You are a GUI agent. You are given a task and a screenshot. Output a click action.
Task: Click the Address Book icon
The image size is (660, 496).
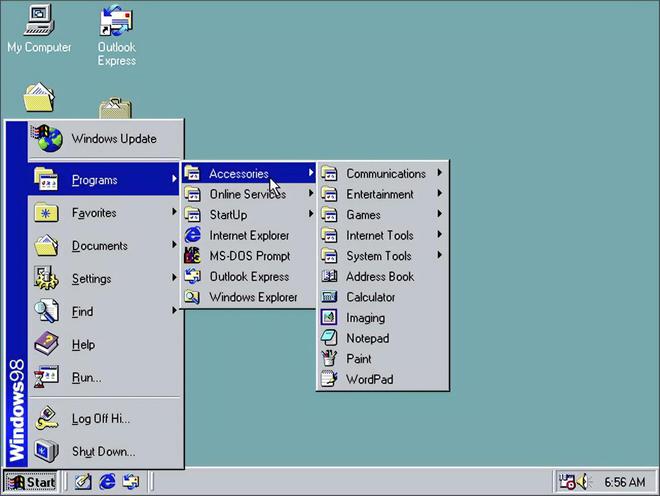click(329, 276)
